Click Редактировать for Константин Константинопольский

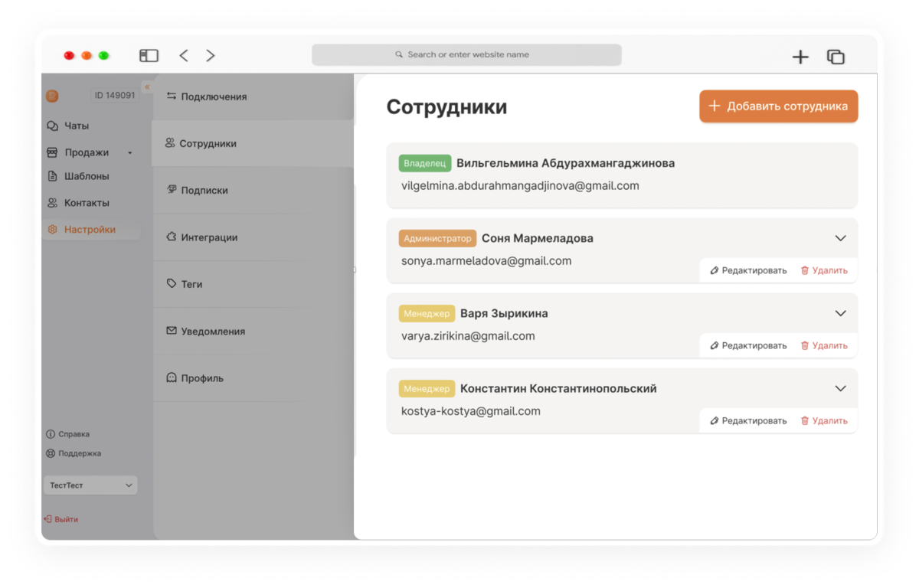(x=748, y=420)
